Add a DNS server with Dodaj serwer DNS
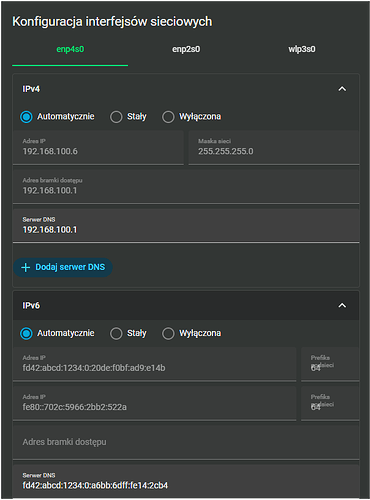 tap(63, 267)
